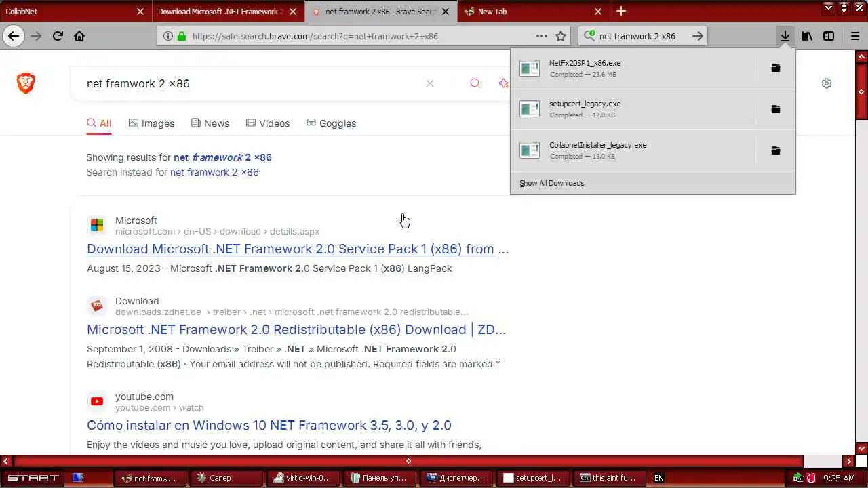Click the browser URL address bar
This screenshot has height=488, width=868.
click(363, 36)
